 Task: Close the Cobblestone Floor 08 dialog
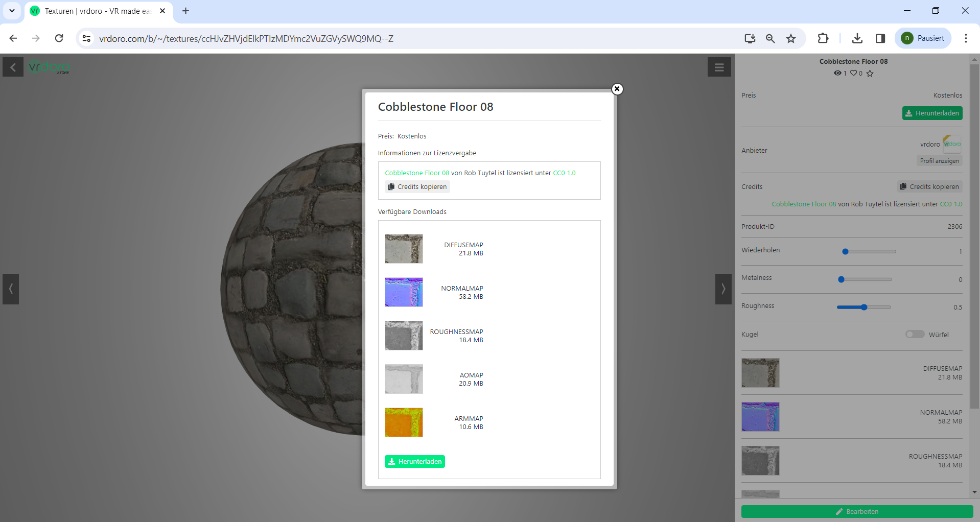click(617, 89)
